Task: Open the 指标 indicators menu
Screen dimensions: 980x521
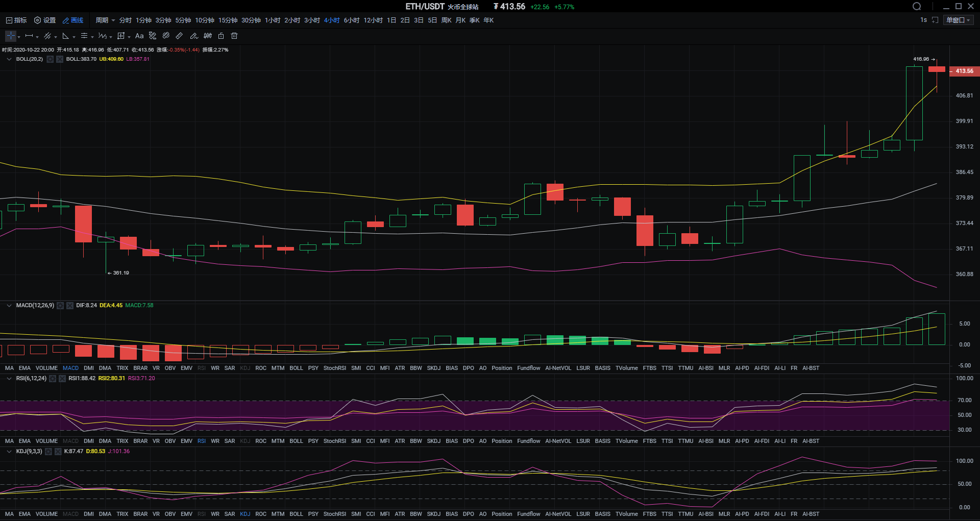Action: (16, 20)
